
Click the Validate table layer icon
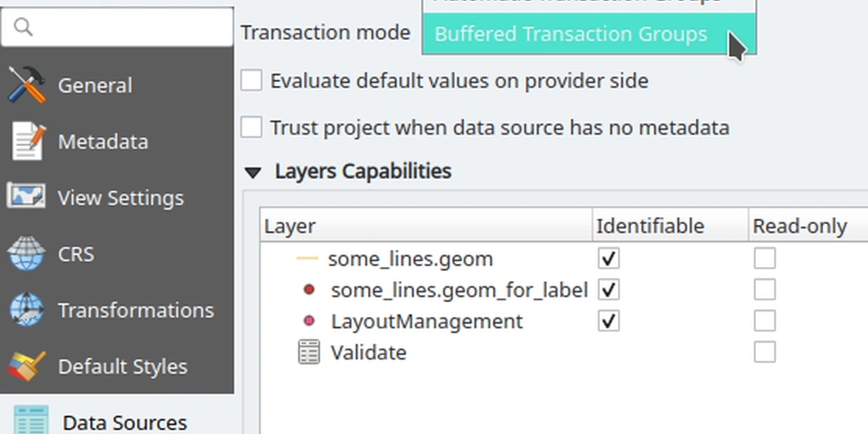click(x=308, y=352)
